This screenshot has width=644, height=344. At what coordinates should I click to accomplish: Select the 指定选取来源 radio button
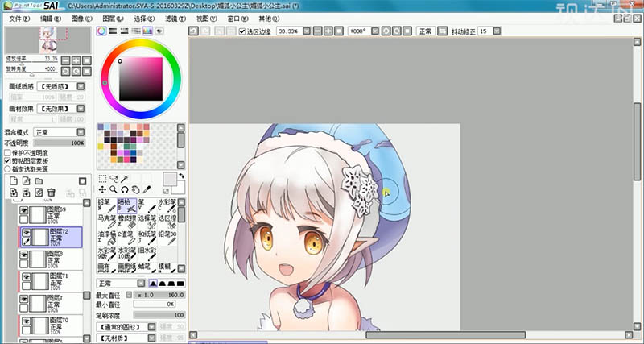[x=7, y=169]
